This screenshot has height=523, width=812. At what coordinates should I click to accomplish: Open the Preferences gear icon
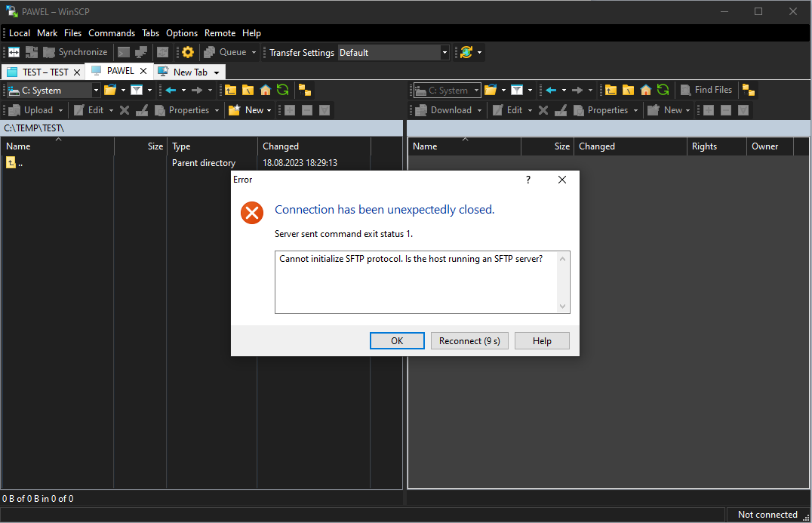pos(187,52)
